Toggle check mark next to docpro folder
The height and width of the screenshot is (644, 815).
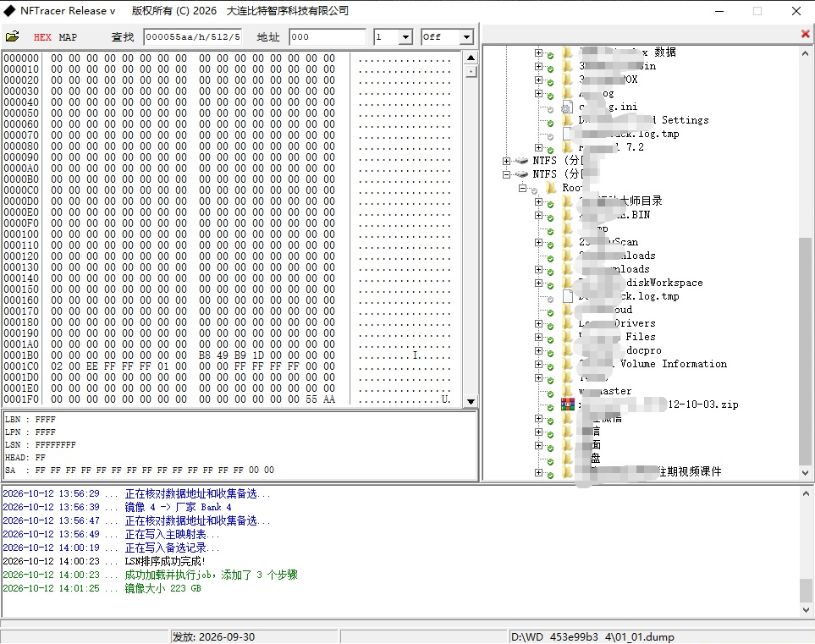pyautogui.click(x=550, y=354)
